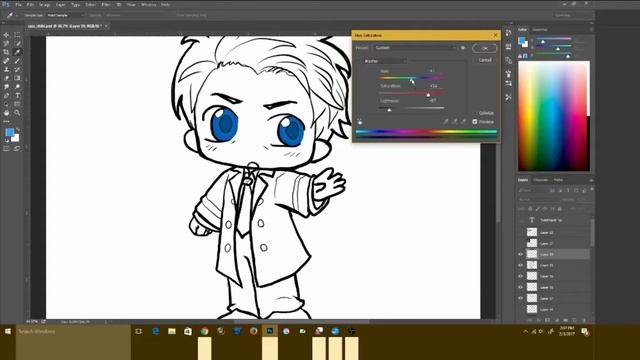
Task: Open the Color panel options menu
Action: [x=591, y=30]
